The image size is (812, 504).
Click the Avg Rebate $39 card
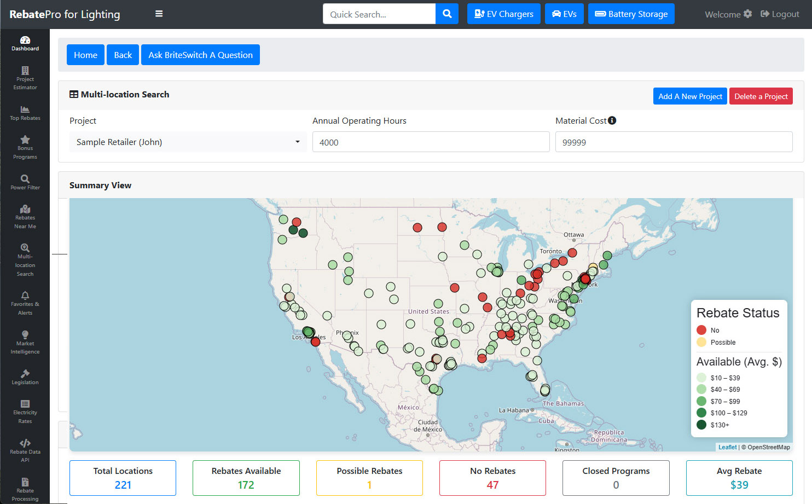tap(739, 478)
